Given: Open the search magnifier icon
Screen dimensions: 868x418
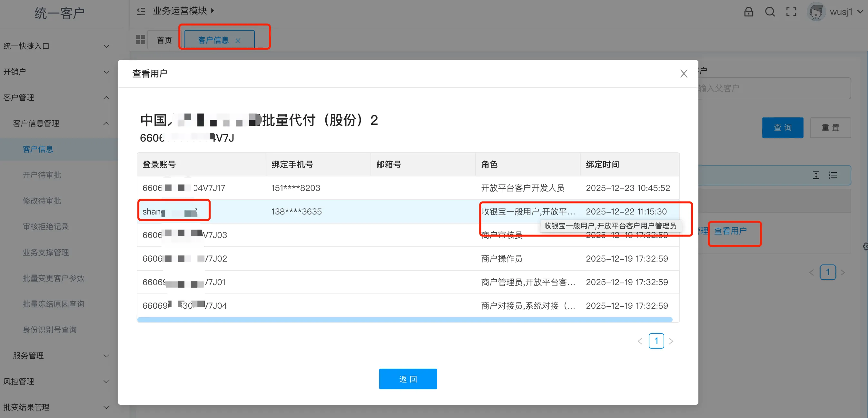Looking at the screenshot, I should pyautogui.click(x=770, y=12).
